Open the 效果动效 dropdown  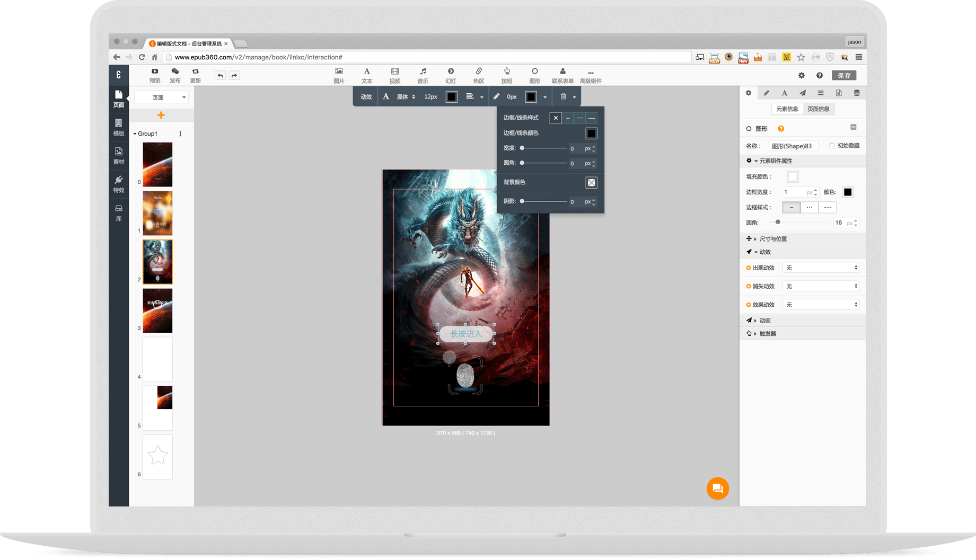click(x=821, y=305)
